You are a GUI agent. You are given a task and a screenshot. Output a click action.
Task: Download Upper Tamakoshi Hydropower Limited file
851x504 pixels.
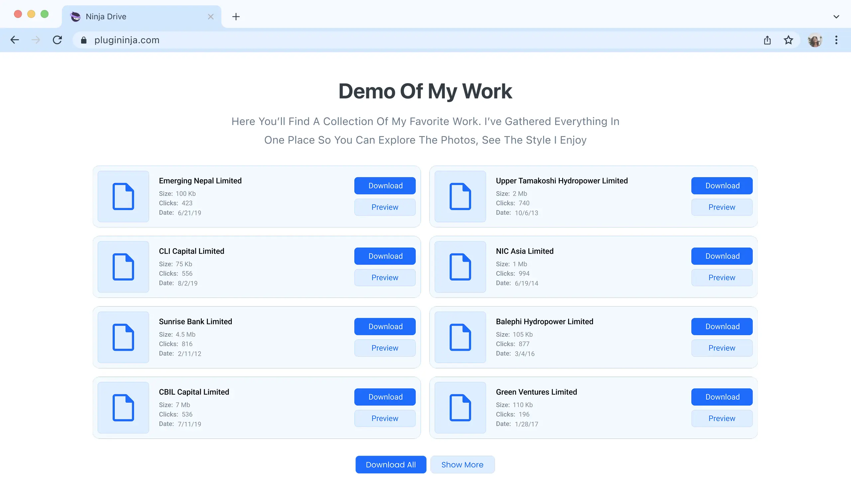point(722,186)
